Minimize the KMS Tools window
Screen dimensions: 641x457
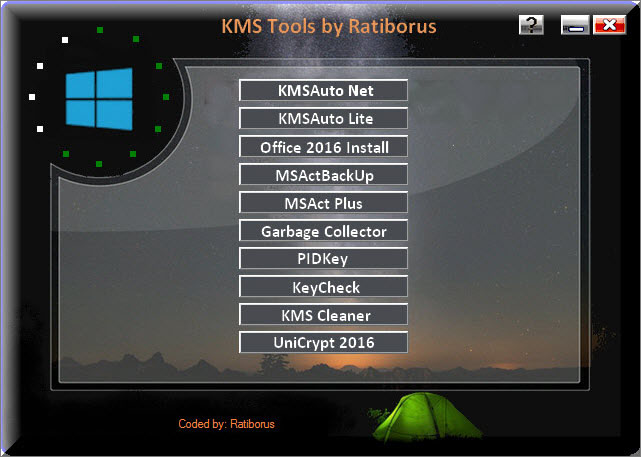(x=575, y=25)
